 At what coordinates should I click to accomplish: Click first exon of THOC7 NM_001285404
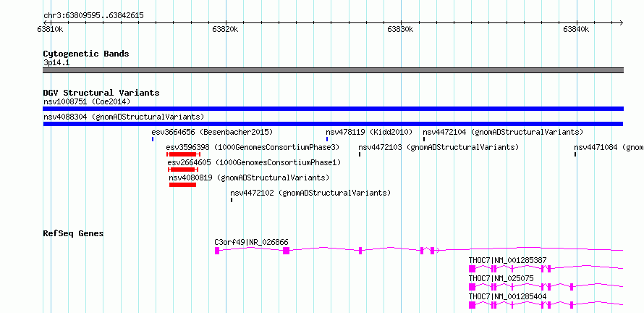472,305
